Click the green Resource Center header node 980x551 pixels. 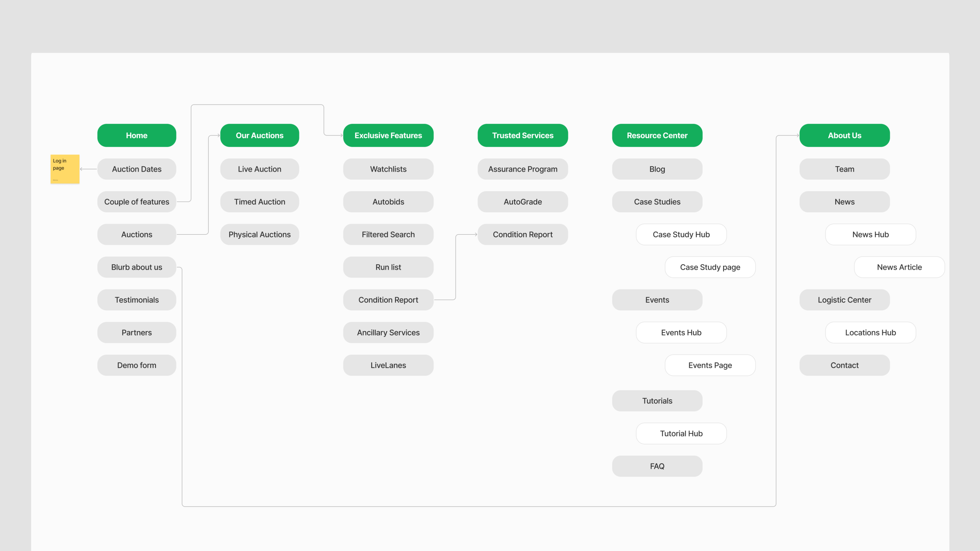(x=657, y=135)
